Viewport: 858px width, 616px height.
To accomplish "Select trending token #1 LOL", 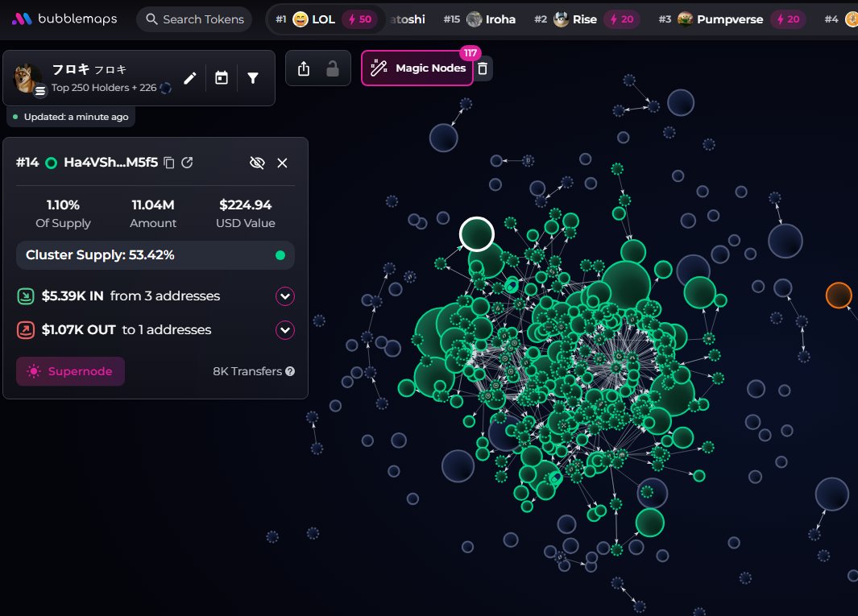I will 322,19.
